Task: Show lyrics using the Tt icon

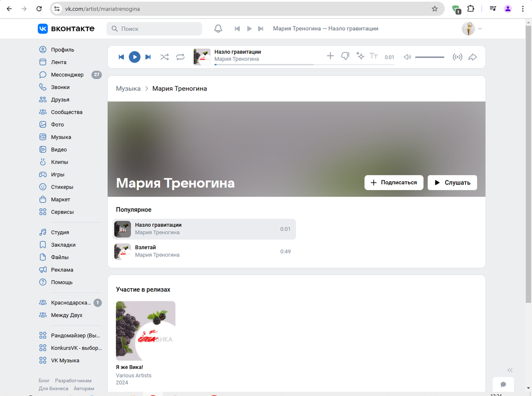Action: 374,56
